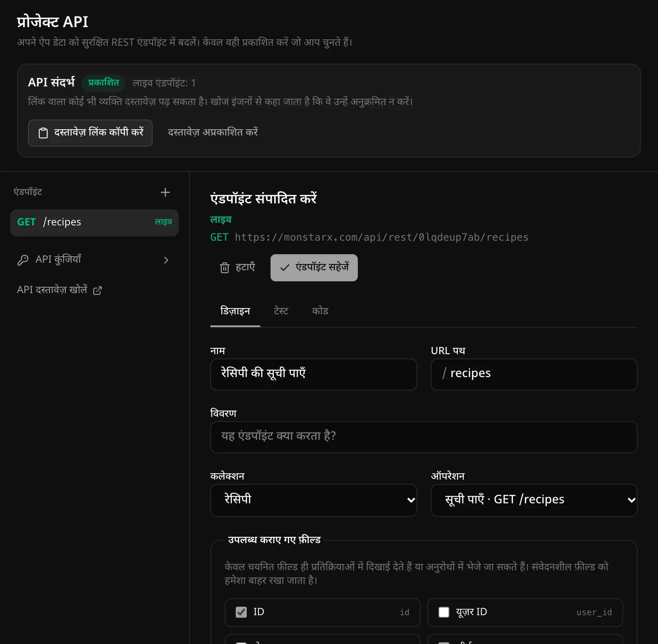This screenshot has width=658, height=644.
Task: Click the checkmark icon in एंडपॉइंट सहेजें
Action: [x=285, y=267]
